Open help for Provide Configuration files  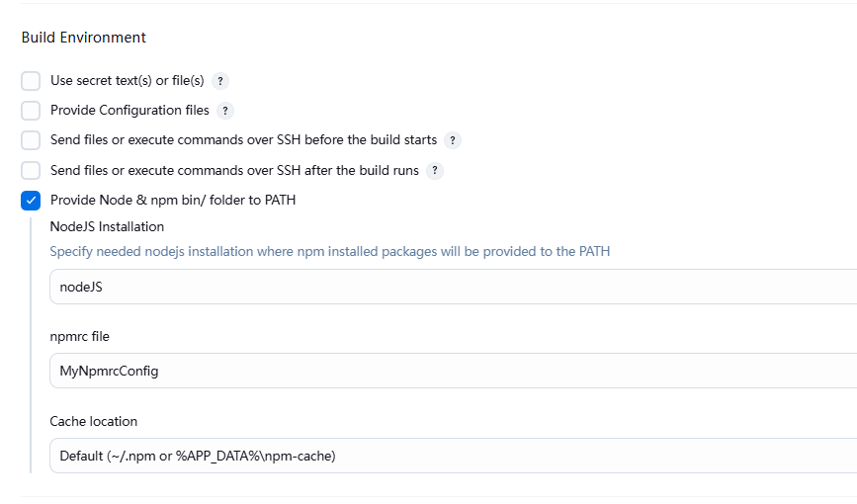pos(225,111)
